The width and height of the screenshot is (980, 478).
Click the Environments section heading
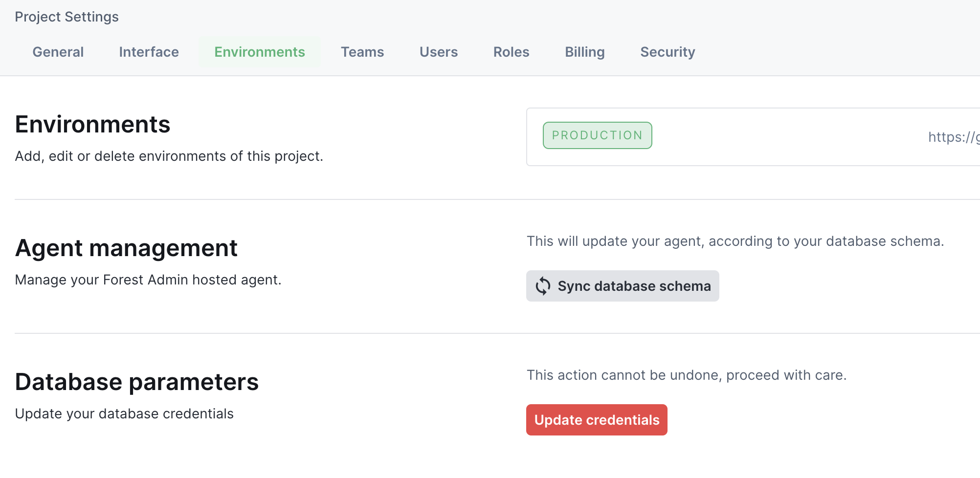(x=93, y=124)
